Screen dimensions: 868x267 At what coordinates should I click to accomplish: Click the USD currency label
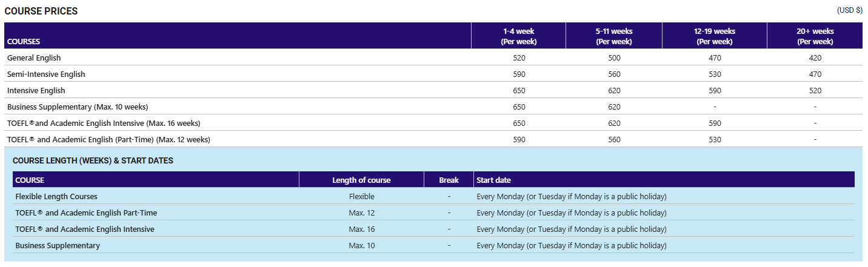849,10
